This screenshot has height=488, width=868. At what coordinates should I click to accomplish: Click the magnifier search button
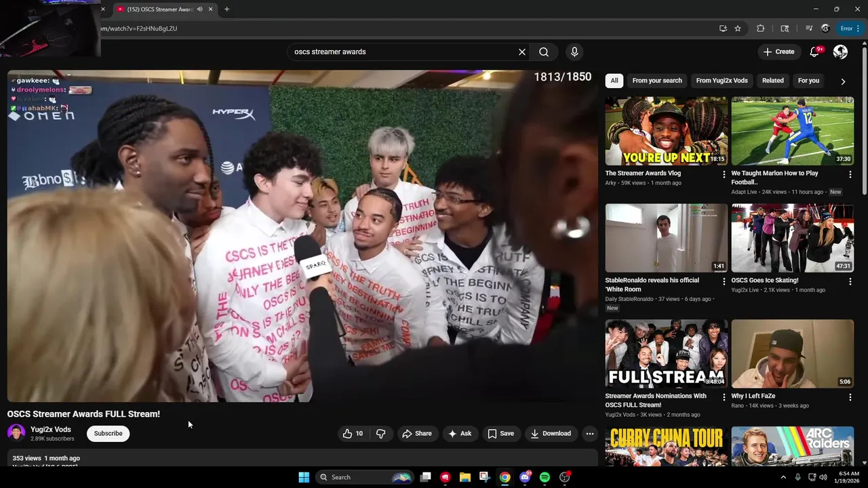point(544,52)
